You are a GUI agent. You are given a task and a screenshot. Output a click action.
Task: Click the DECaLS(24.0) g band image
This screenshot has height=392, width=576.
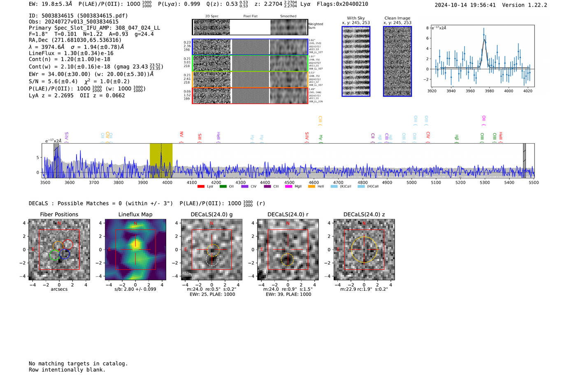pyautogui.click(x=212, y=250)
